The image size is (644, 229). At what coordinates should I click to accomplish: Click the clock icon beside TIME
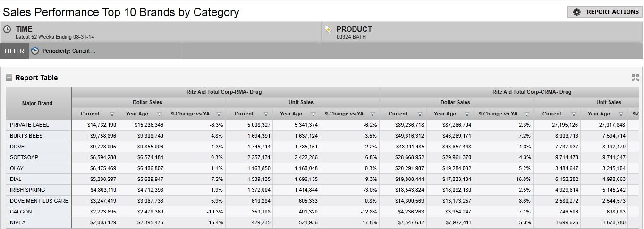click(x=8, y=29)
